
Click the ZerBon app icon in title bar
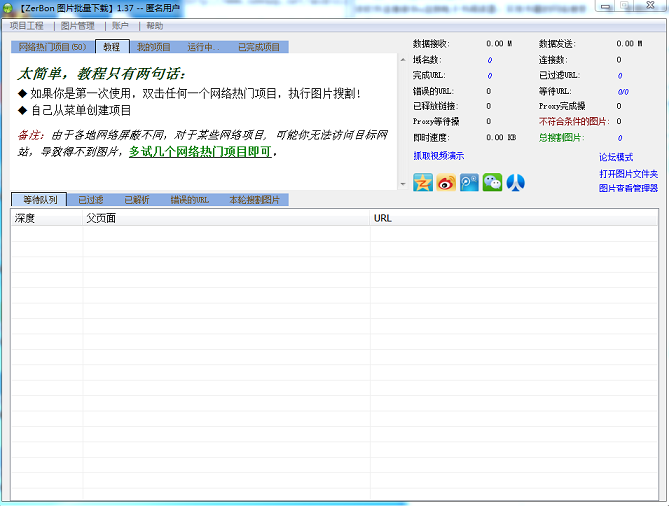pos(8,9)
